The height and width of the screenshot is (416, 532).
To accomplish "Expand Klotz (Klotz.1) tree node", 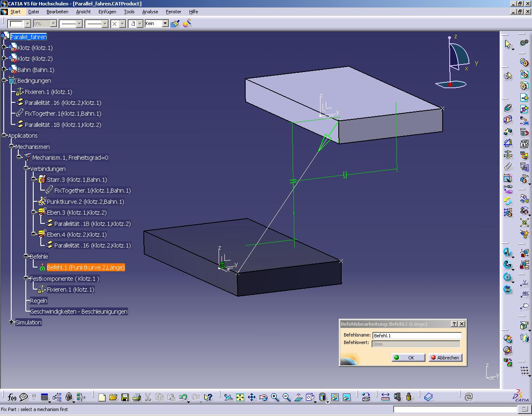I will [4, 47].
